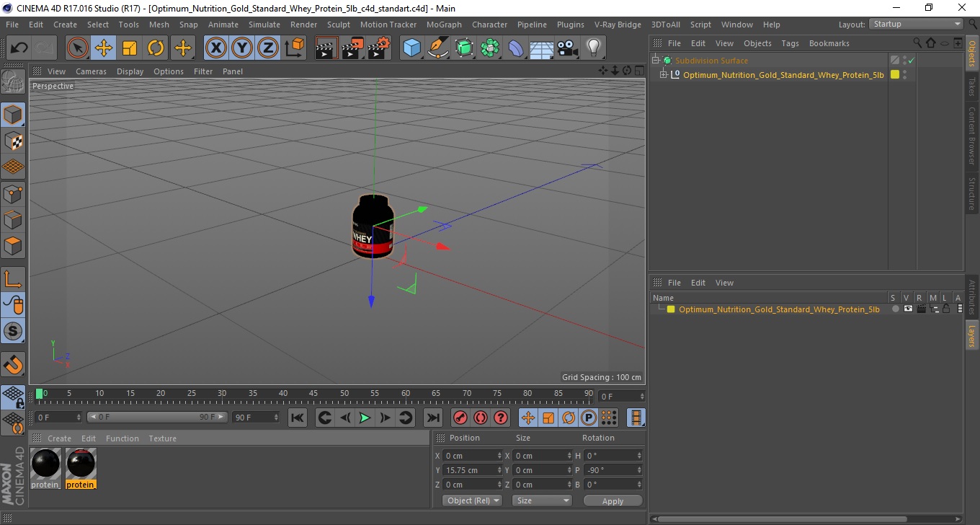Switch to Texture mode icon

(x=13, y=141)
